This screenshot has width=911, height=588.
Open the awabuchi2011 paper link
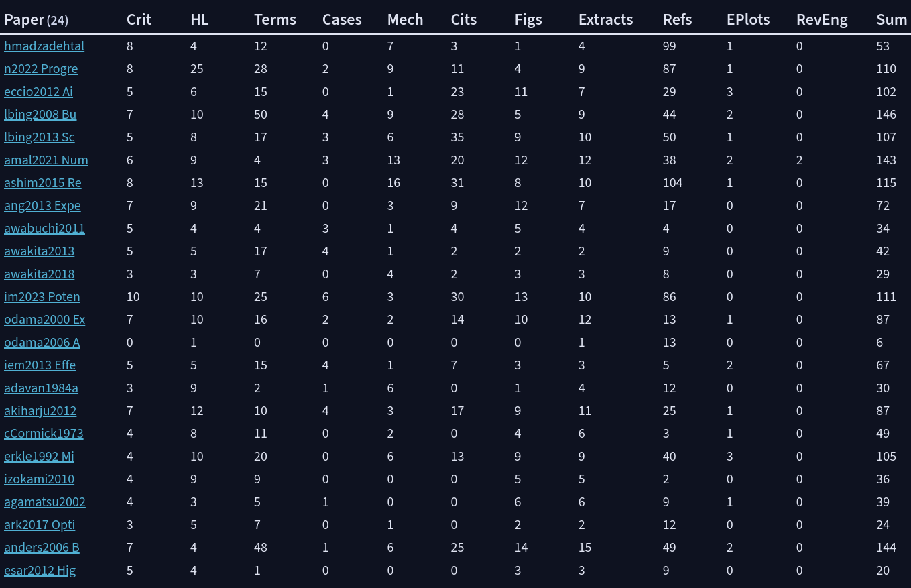tap(44, 229)
